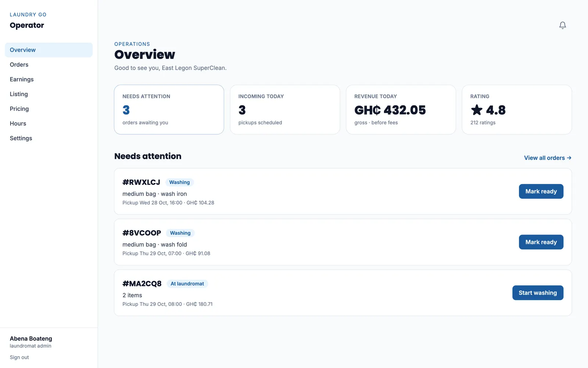Click the At laundromat status badge
This screenshot has width=588, height=368.
click(187, 284)
